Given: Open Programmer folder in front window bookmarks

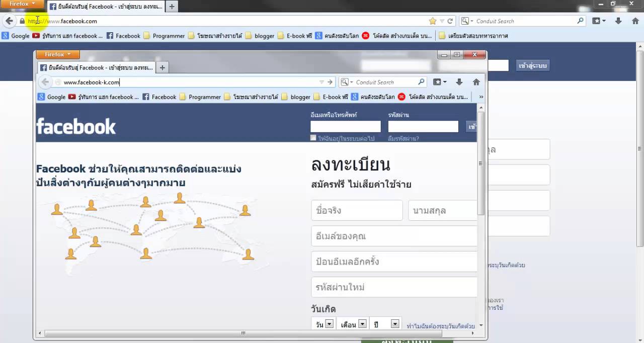Looking at the screenshot, I should pos(200,97).
